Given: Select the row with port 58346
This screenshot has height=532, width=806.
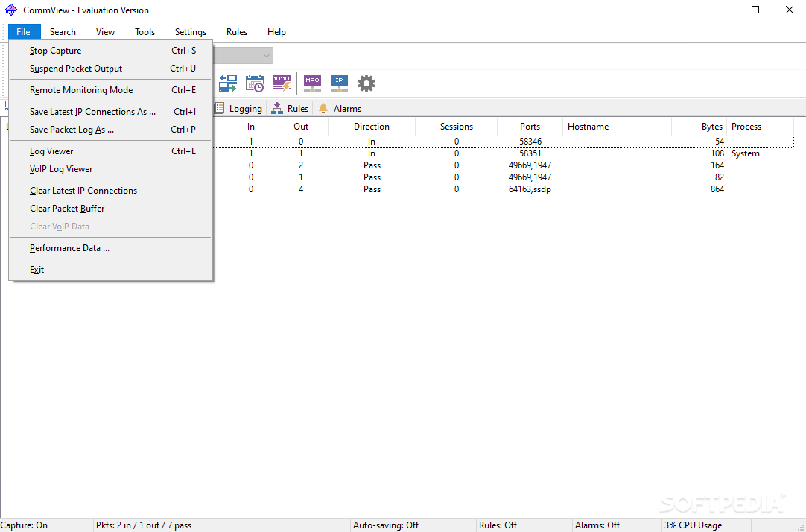Looking at the screenshot, I should [504, 142].
